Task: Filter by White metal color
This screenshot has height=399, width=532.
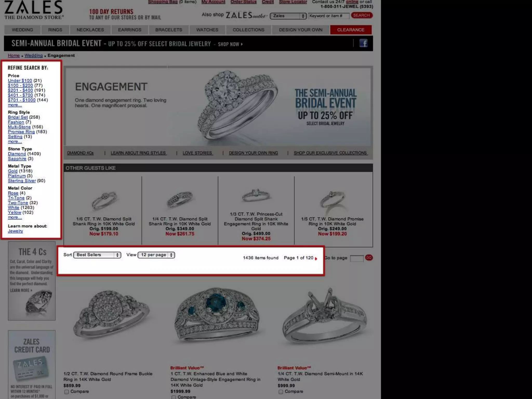Action: tap(14, 208)
